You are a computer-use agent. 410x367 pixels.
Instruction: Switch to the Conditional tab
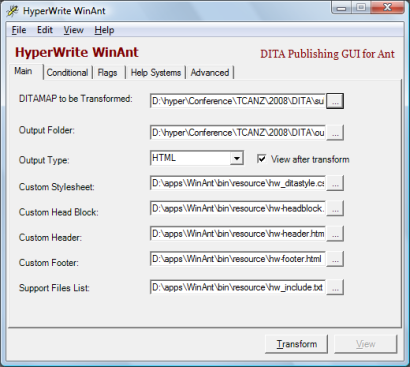coord(67,73)
